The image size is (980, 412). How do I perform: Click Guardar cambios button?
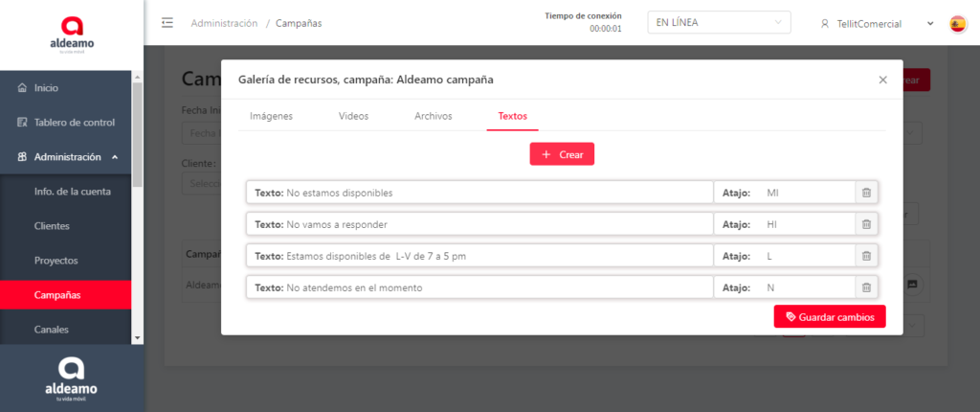coord(830,317)
